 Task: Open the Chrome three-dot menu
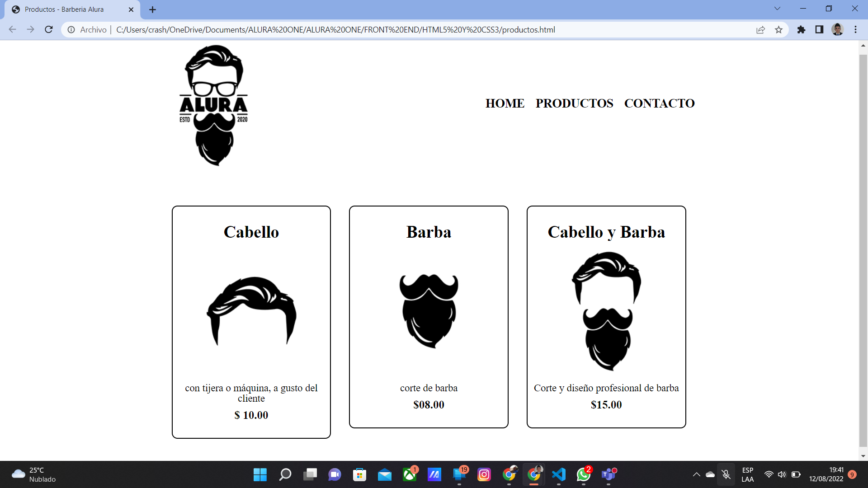click(x=855, y=29)
